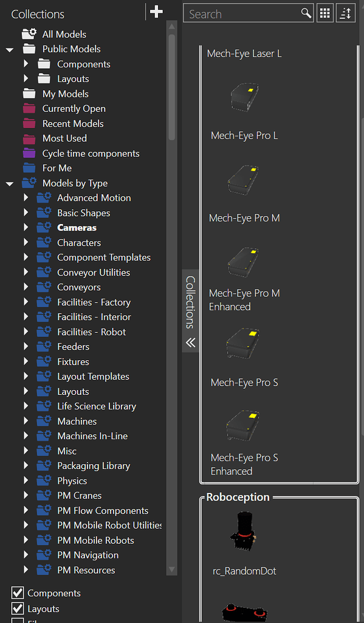364x623 pixels.
Task: Click the Roboception group header
Action: pos(238,497)
